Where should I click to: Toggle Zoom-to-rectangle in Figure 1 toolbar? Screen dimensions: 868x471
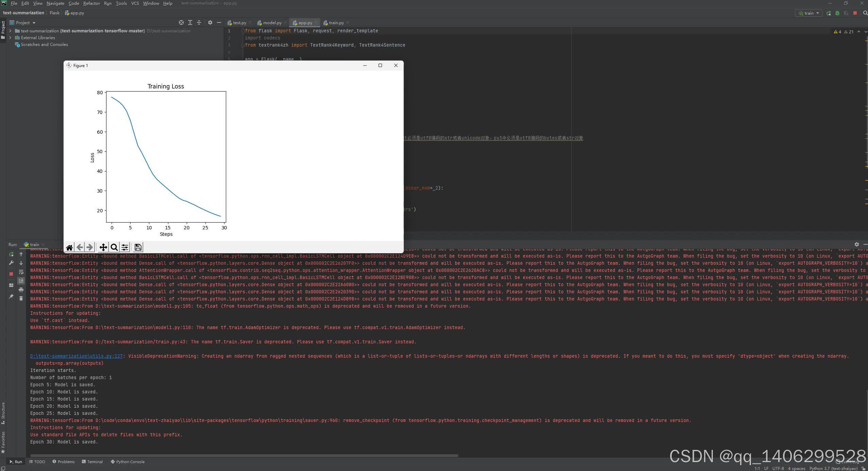(x=114, y=247)
